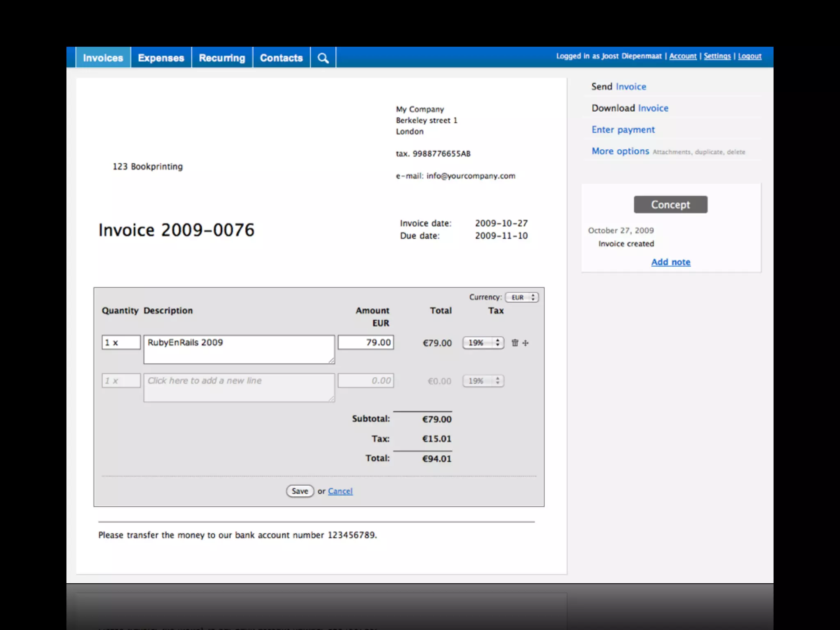The image size is (840, 630).
Task: Click the Add note link
Action: coord(671,262)
